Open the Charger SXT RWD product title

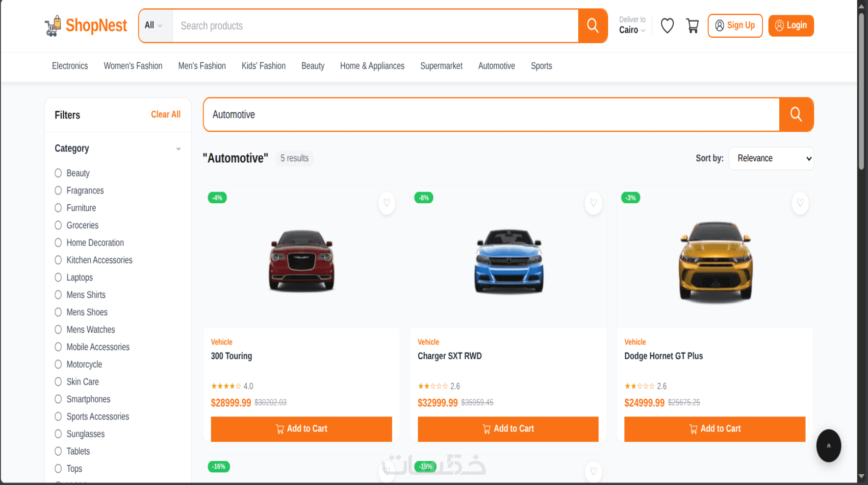pos(450,356)
